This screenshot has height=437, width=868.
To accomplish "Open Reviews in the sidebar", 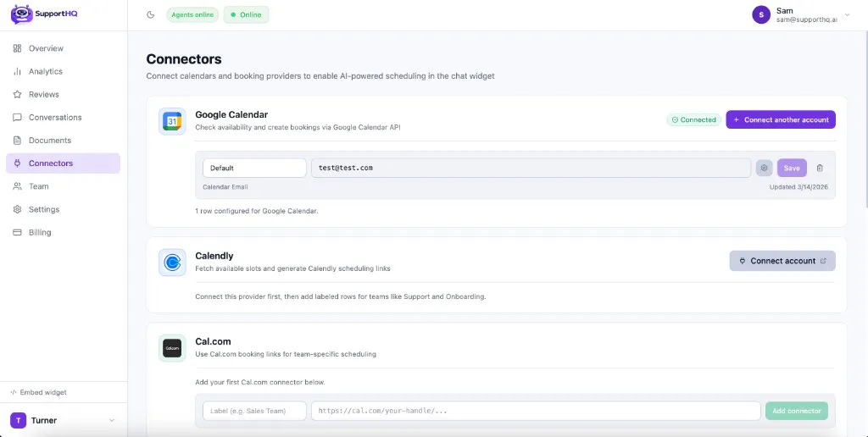I will pyautogui.click(x=63, y=94).
